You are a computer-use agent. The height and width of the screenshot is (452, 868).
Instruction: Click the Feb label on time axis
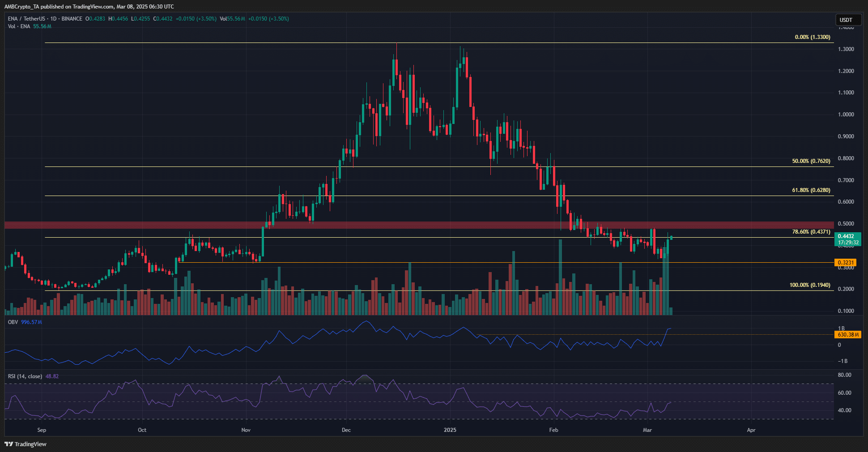(553, 430)
